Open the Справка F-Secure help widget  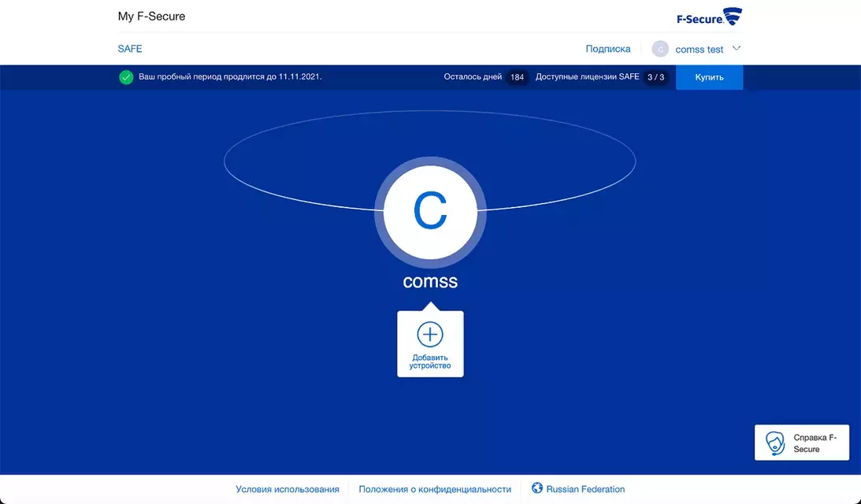pos(802,443)
